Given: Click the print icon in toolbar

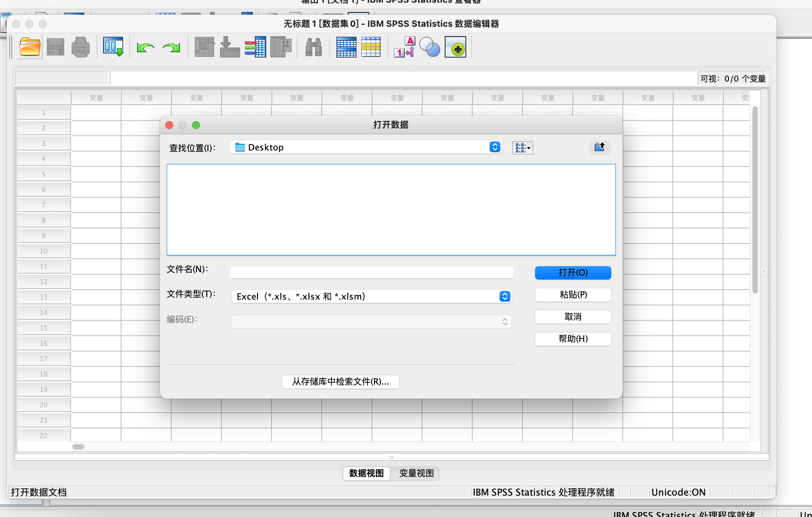Looking at the screenshot, I should [80, 47].
